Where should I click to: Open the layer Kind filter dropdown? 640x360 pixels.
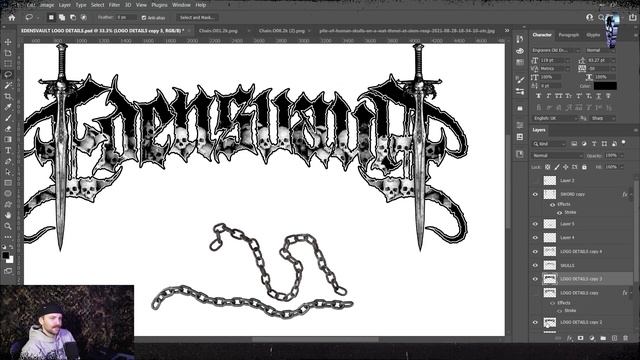(549, 144)
